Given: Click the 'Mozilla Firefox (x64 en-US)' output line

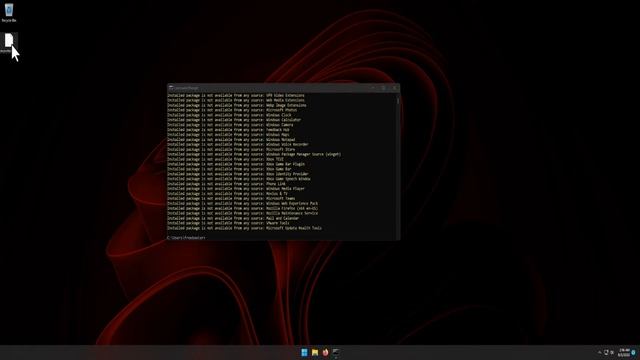Looking at the screenshot, I should [x=243, y=208].
